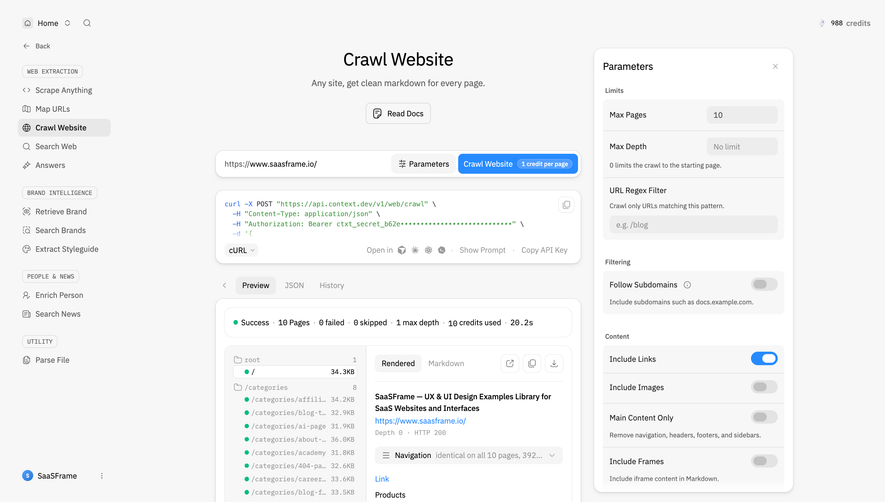Click the URL Regex Filter input
The width and height of the screenshot is (885, 502).
tap(693, 225)
